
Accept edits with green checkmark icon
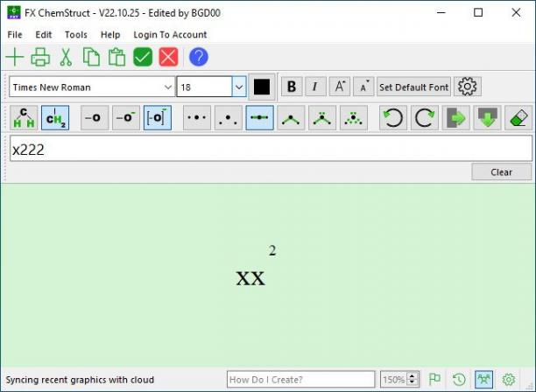143,57
